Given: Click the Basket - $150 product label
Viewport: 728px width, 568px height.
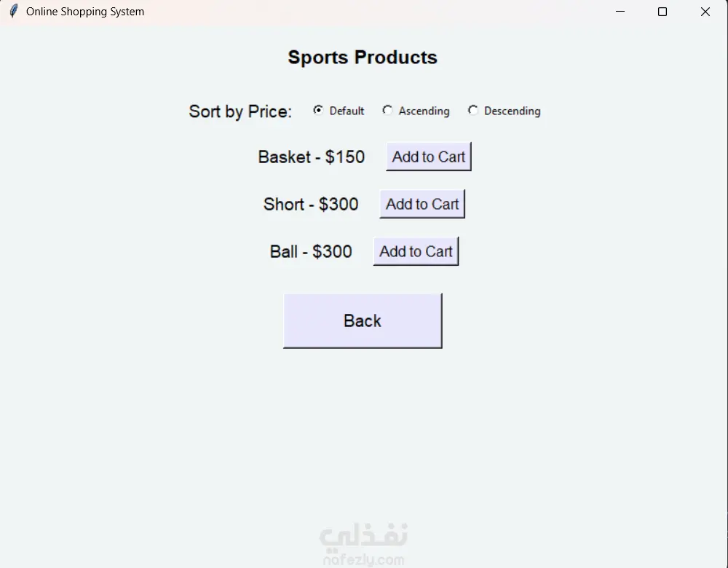Looking at the screenshot, I should pyautogui.click(x=311, y=157).
